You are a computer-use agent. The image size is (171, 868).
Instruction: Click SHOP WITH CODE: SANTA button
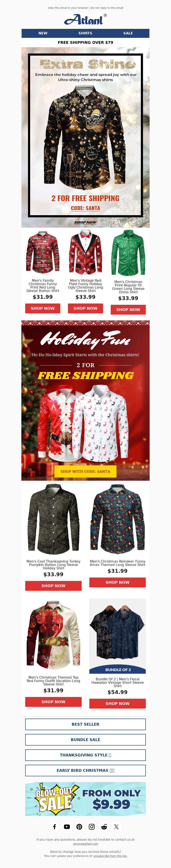[x=85, y=471]
